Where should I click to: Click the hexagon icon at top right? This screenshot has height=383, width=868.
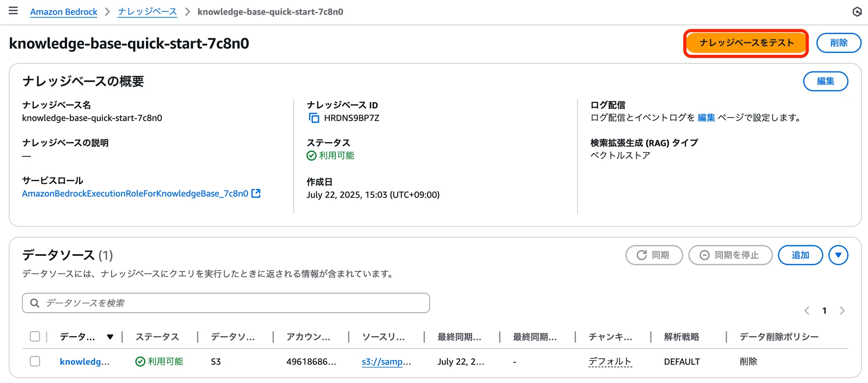coord(857,12)
